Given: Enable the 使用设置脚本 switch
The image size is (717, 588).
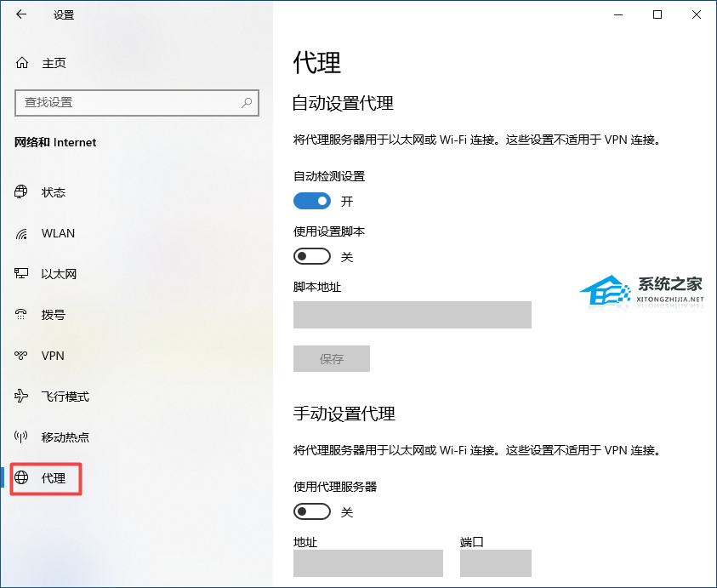Looking at the screenshot, I should coord(312,256).
